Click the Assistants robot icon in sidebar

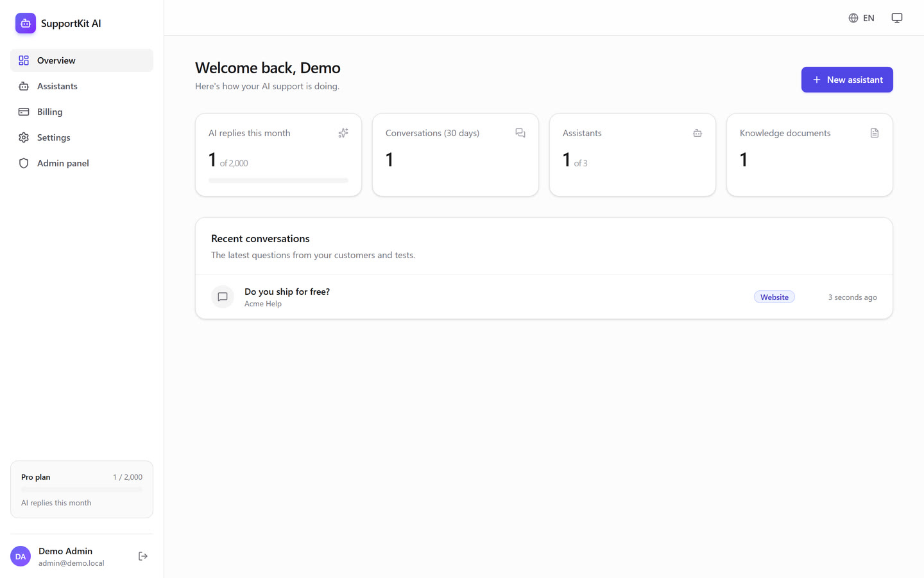[24, 86]
